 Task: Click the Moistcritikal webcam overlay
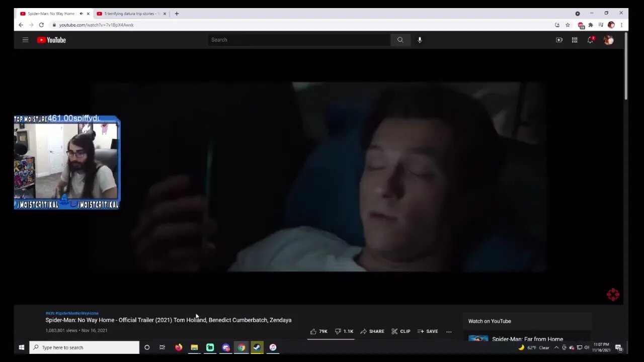pos(67,162)
